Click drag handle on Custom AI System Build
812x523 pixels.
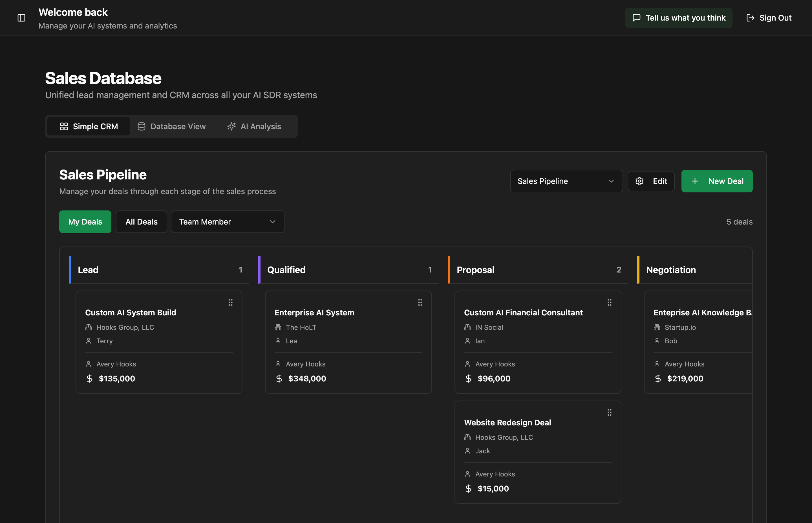coord(230,302)
